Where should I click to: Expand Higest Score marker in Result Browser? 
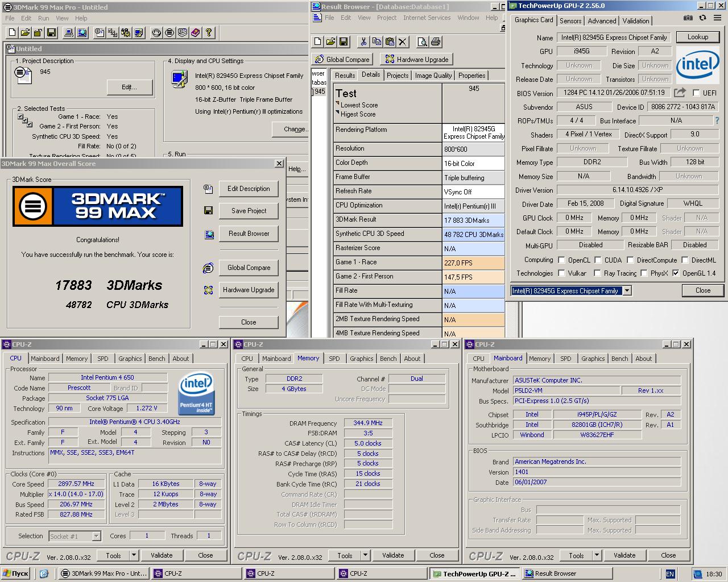[x=338, y=113]
